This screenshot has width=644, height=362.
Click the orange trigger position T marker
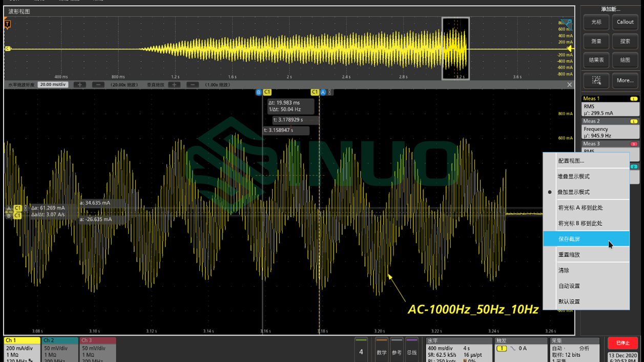[7, 24]
